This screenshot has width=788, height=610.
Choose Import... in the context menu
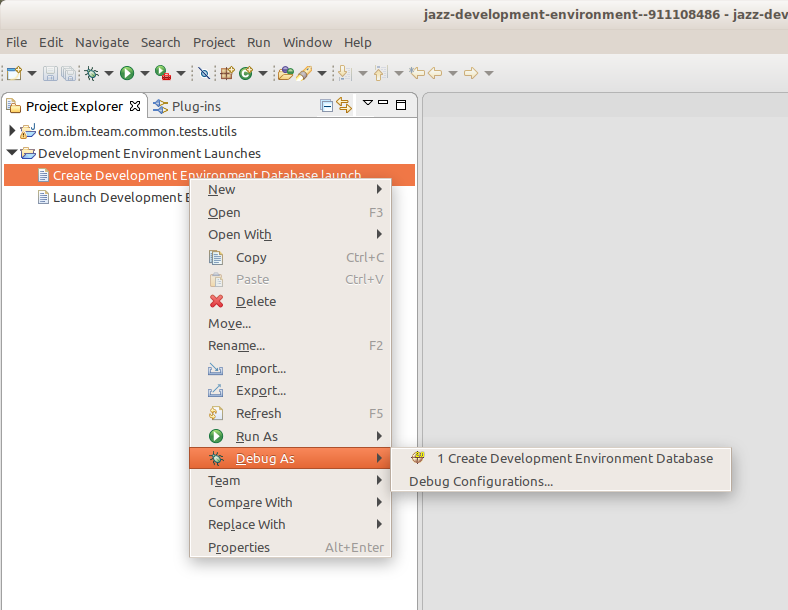click(290, 369)
